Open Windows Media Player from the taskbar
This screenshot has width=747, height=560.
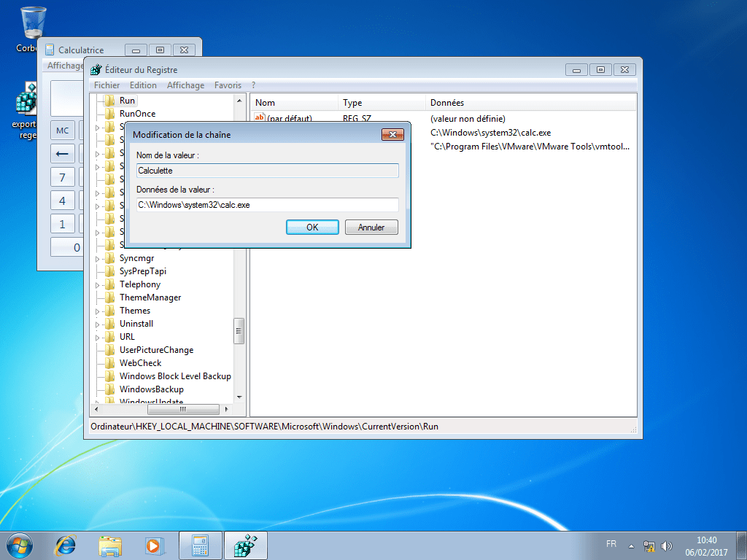[155, 545]
